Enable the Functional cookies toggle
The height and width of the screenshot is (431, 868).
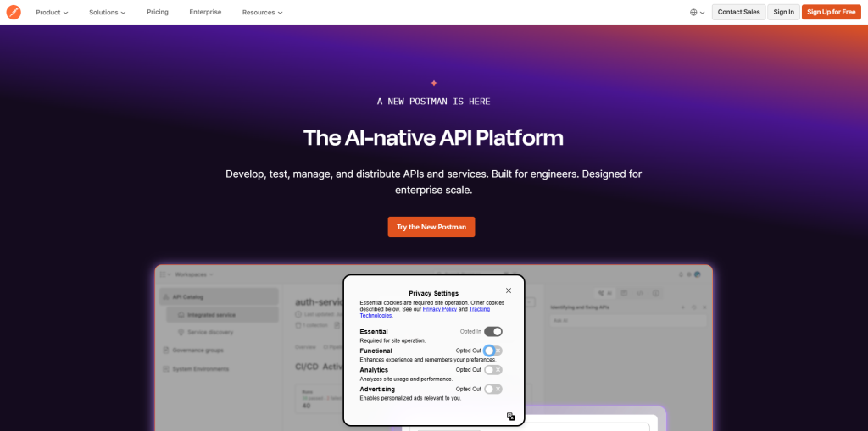click(x=493, y=351)
